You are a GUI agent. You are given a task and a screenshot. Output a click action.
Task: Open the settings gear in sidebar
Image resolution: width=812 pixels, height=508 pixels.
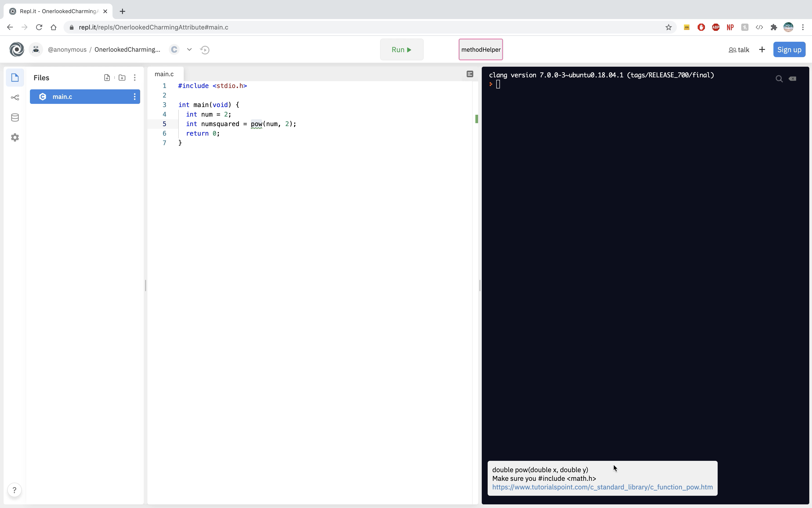point(15,137)
